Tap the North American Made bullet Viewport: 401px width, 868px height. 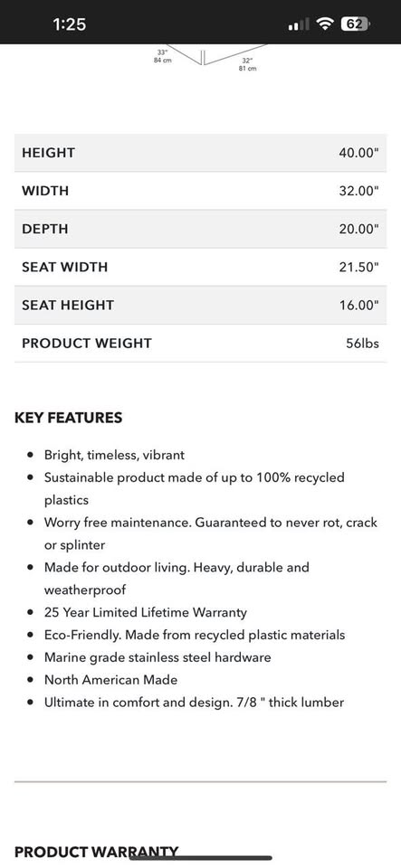[110, 680]
